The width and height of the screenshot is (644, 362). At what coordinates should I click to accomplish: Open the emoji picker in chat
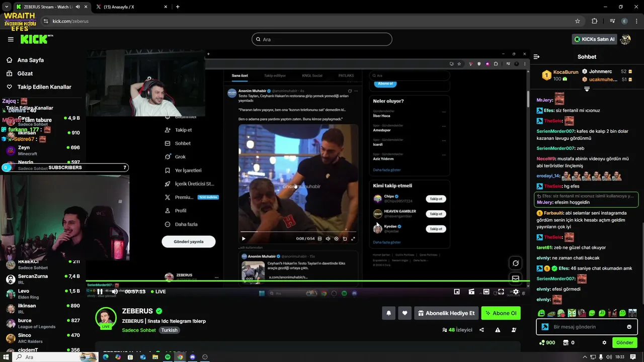629,327
